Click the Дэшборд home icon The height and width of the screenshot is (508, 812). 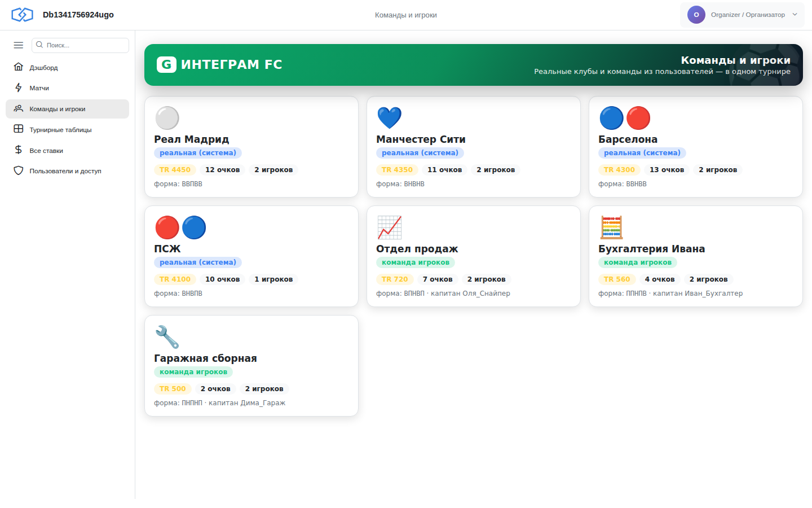coord(19,67)
